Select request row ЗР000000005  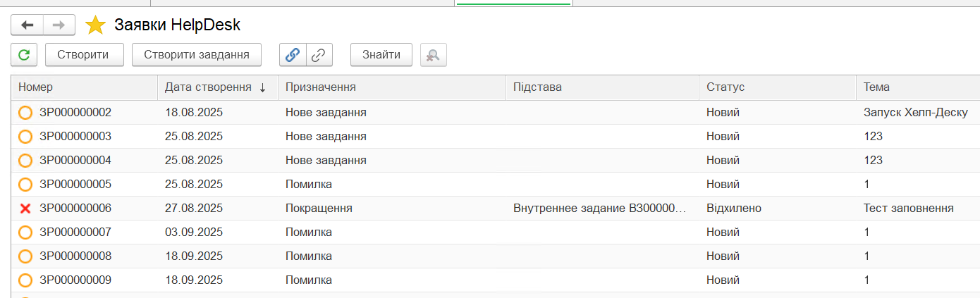pos(75,185)
